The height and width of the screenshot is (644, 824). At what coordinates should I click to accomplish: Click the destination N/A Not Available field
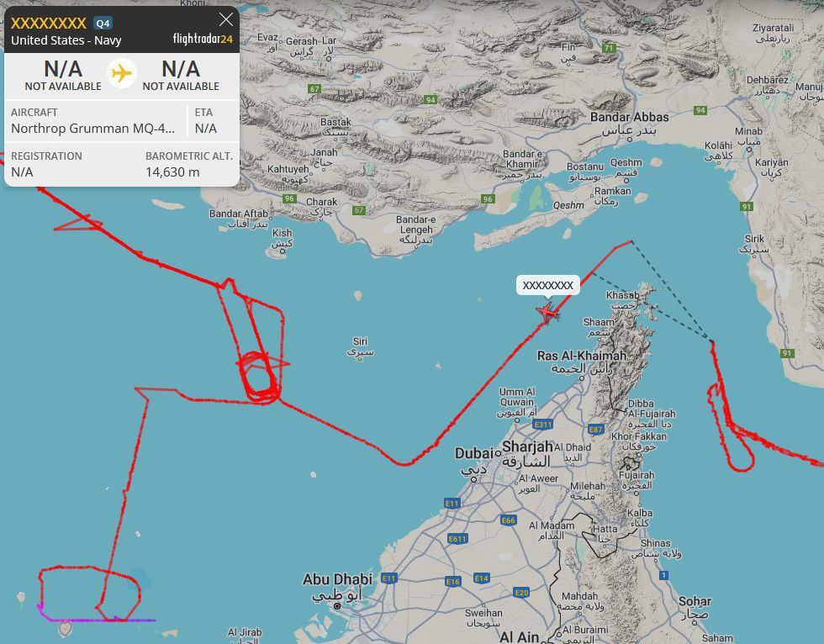point(181,76)
